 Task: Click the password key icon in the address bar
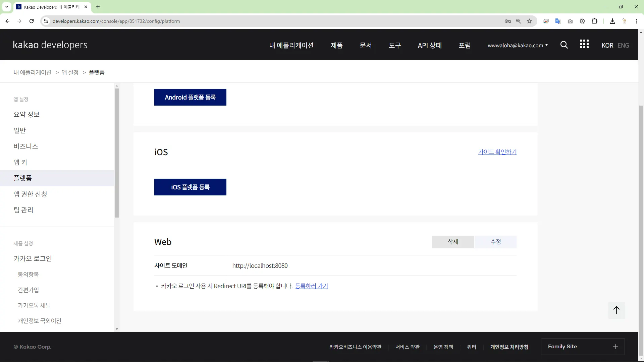pos(507,21)
